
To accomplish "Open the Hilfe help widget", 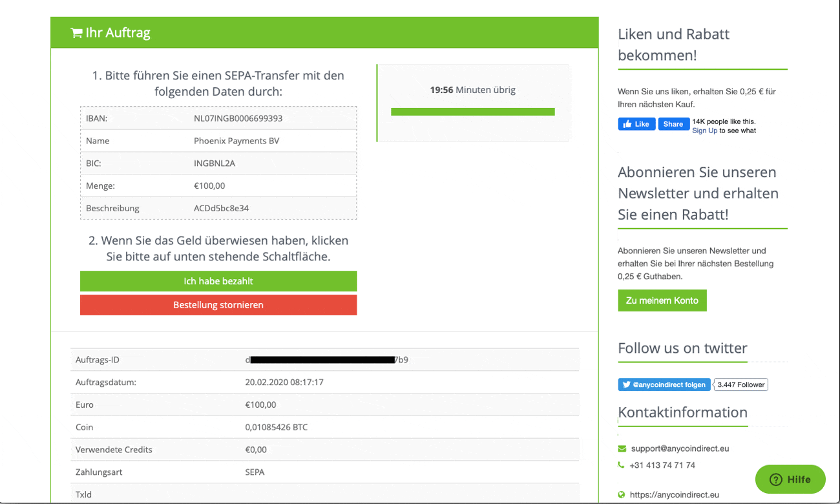I will 790,479.
